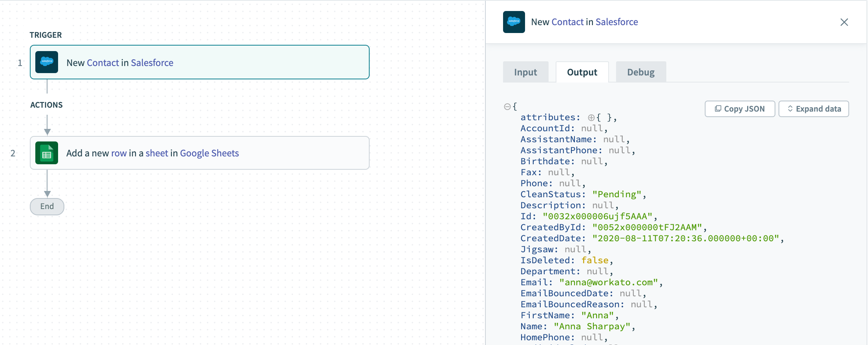Click the "Contact" link in the trigger step
This screenshot has width=868, height=345.
click(103, 63)
